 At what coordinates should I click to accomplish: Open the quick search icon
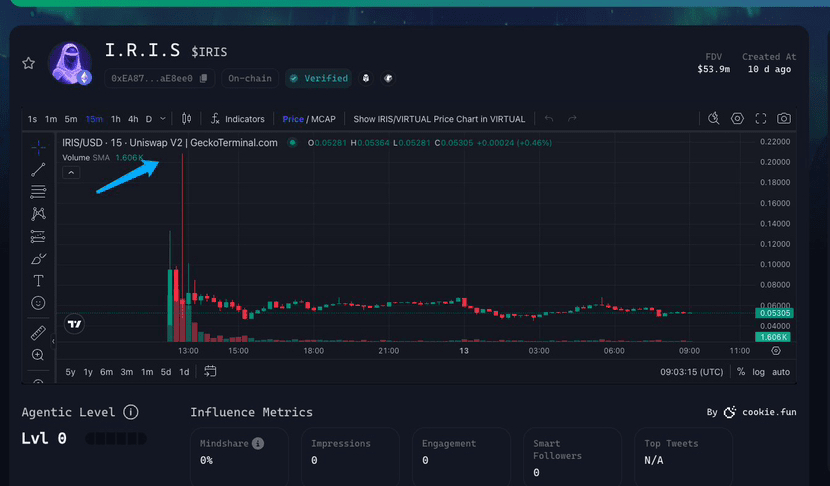click(x=714, y=119)
